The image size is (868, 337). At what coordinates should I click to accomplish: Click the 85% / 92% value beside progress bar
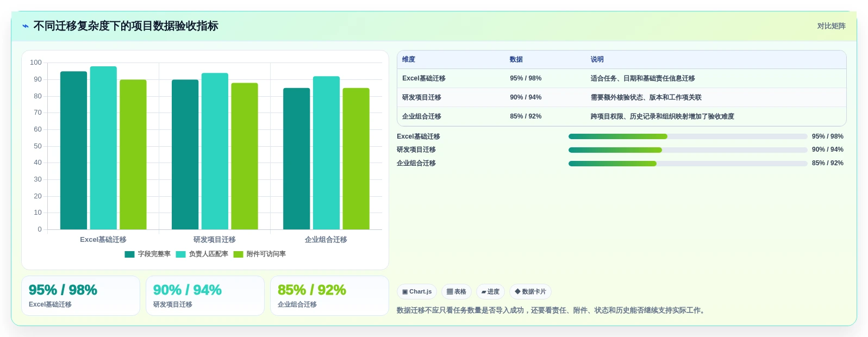(828, 163)
